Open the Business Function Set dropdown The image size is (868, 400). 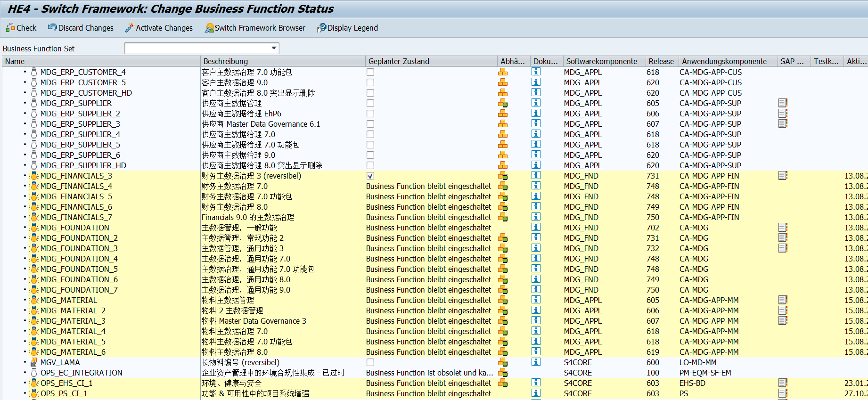274,48
